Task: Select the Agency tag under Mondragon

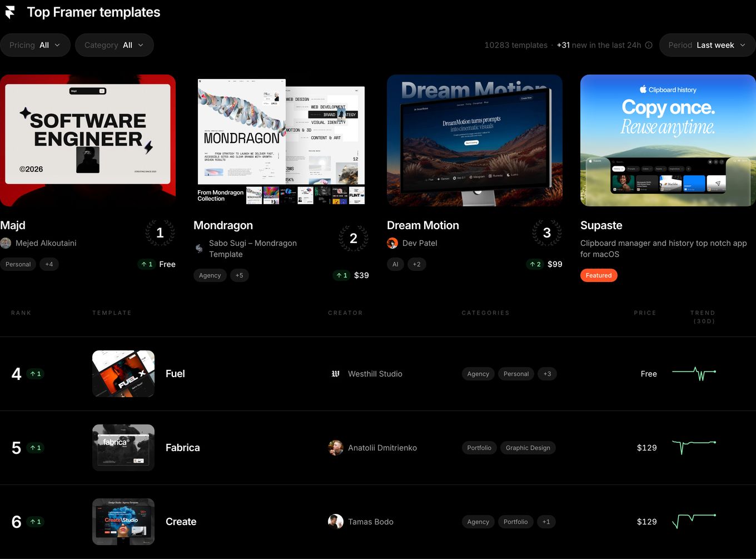Action: tap(210, 275)
